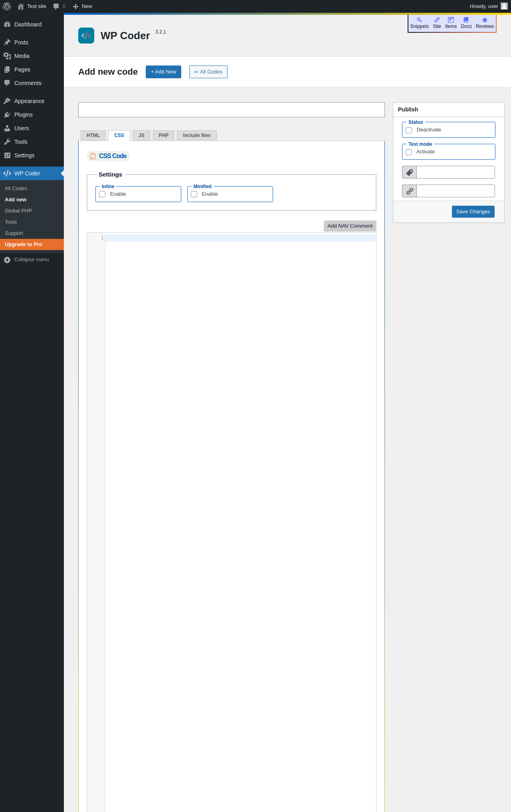511x812 pixels.
Task: Click the All Codes button
Action: 208,72
